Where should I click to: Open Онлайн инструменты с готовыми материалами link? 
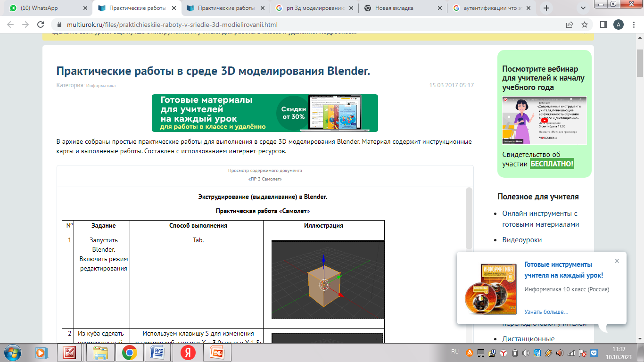pos(541,219)
